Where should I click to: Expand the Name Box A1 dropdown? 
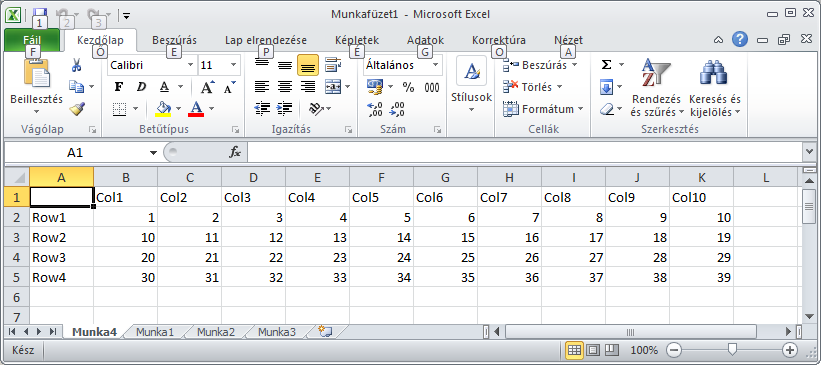[153, 153]
